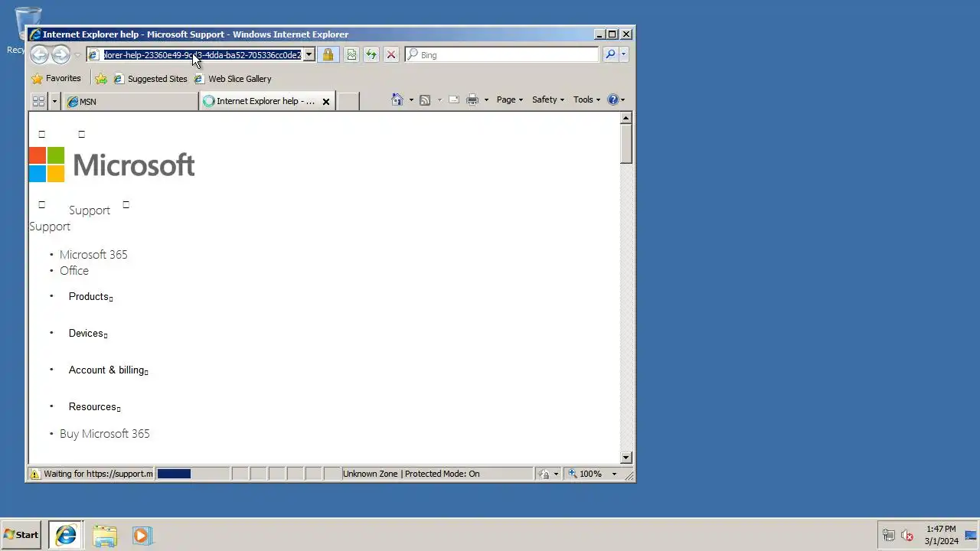Expand the Products navigation menu

(x=91, y=296)
